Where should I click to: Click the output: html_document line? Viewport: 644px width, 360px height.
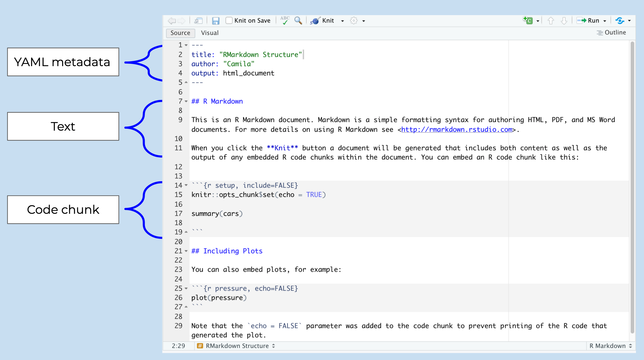click(x=233, y=73)
